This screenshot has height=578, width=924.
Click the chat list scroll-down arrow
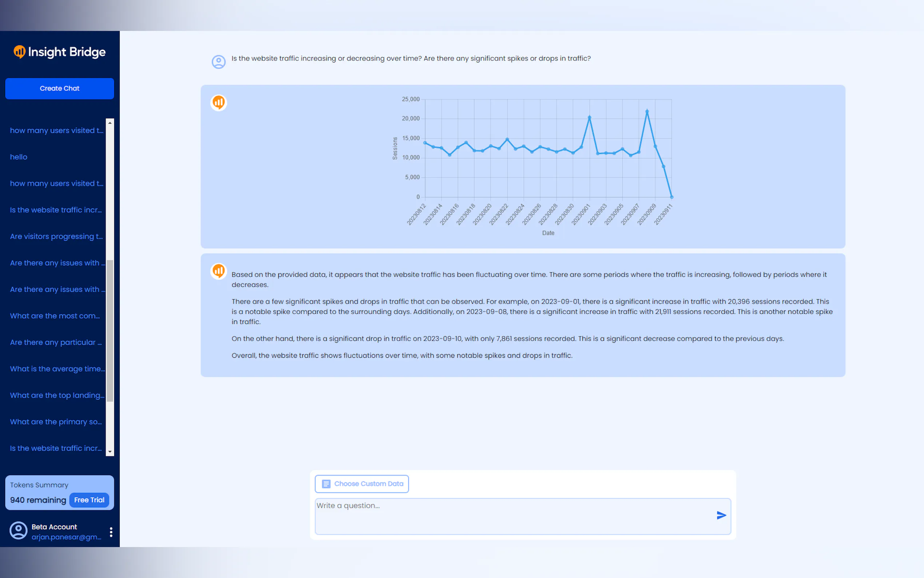click(110, 451)
